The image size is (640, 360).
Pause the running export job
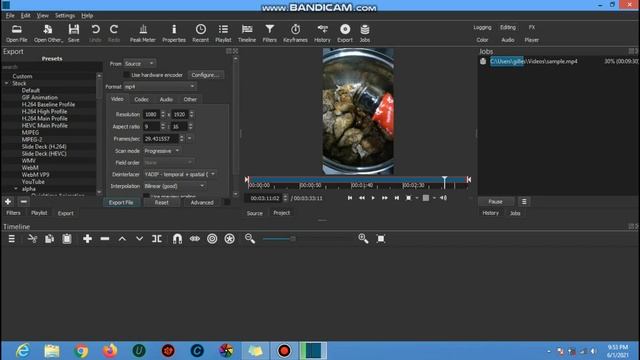point(496,202)
